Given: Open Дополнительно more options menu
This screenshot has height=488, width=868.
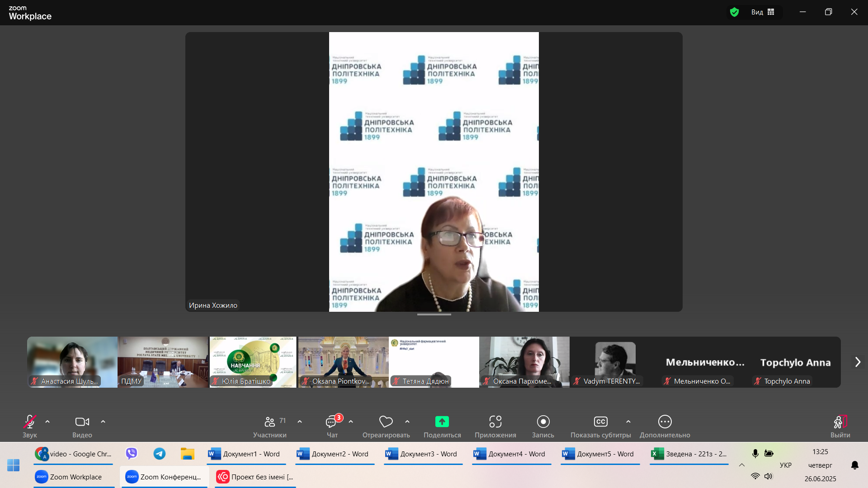Looking at the screenshot, I should point(665,426).
